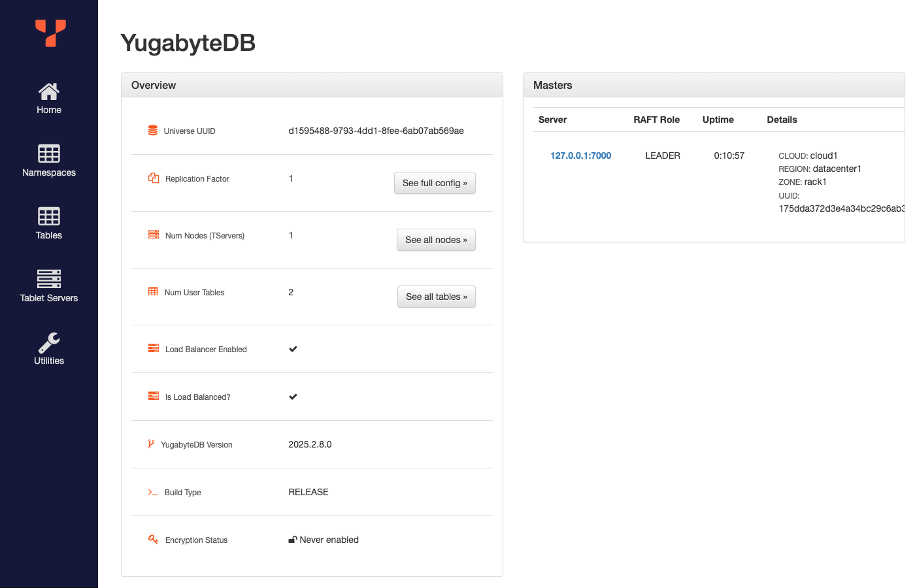Open Tablet Servers sidebar label
This screenshot has height=588, width=915.
pyautogui.click(x=49, y=298)
